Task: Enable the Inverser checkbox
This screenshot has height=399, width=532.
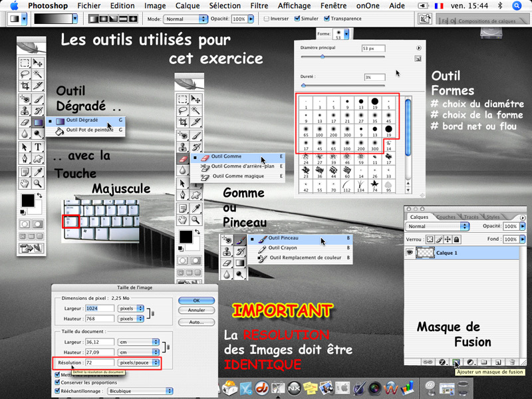Action: pos(267,19)
